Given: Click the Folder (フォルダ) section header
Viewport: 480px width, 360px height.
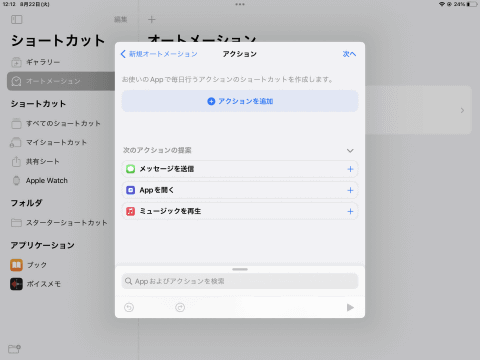Looking at the screenshot, I should 26,203.
